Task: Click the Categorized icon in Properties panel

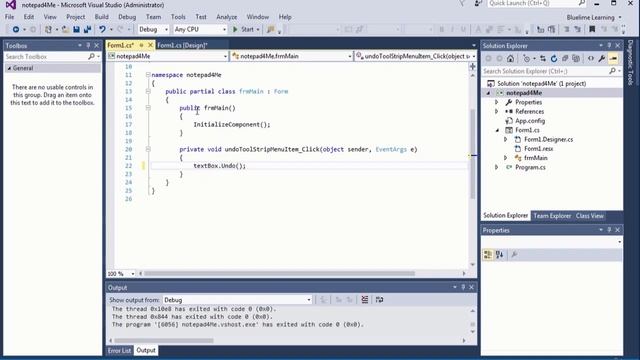Action: (x=488, y=255)
